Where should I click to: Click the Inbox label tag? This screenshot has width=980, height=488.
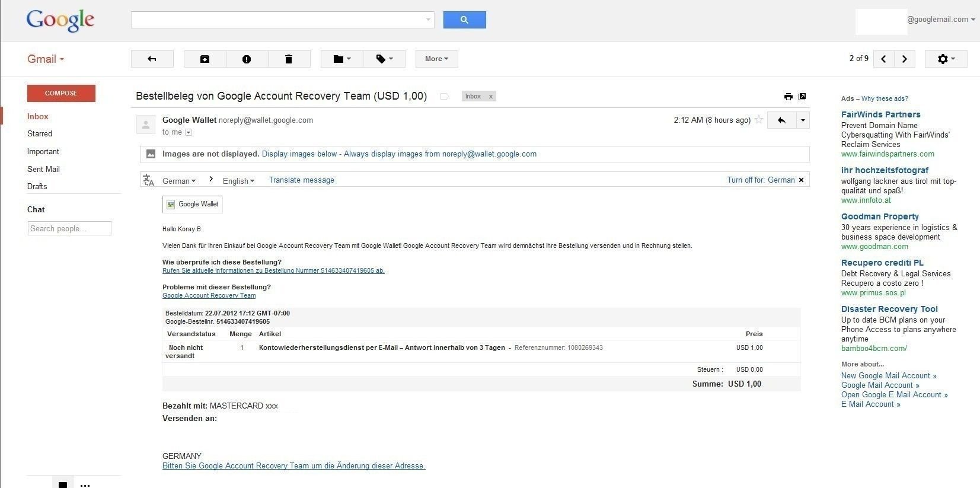[473, 96]
